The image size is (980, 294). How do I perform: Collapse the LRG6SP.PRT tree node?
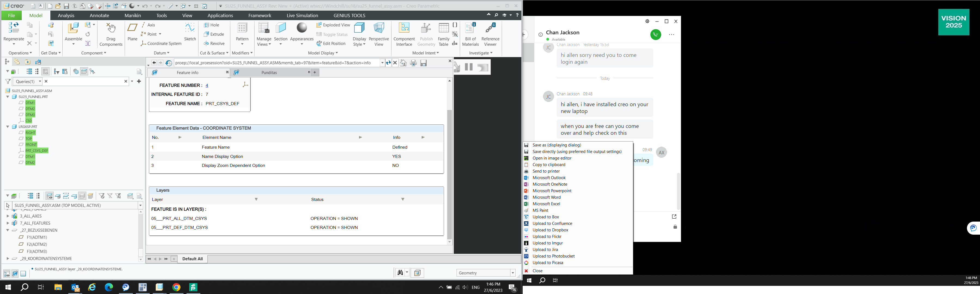click(x=8, y=126)
